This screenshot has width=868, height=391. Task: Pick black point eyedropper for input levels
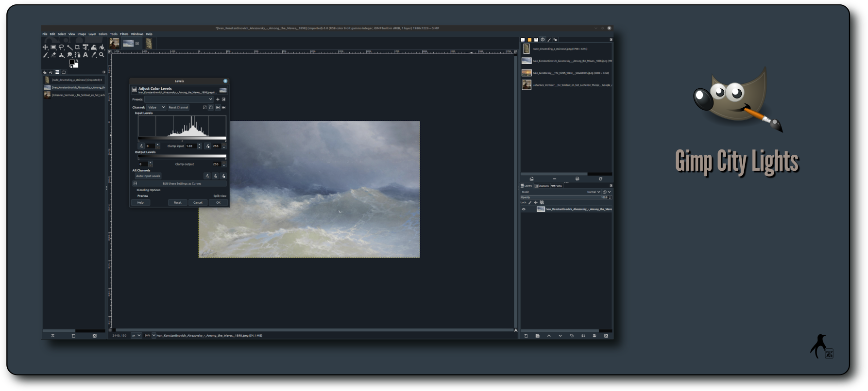[141, 146]
